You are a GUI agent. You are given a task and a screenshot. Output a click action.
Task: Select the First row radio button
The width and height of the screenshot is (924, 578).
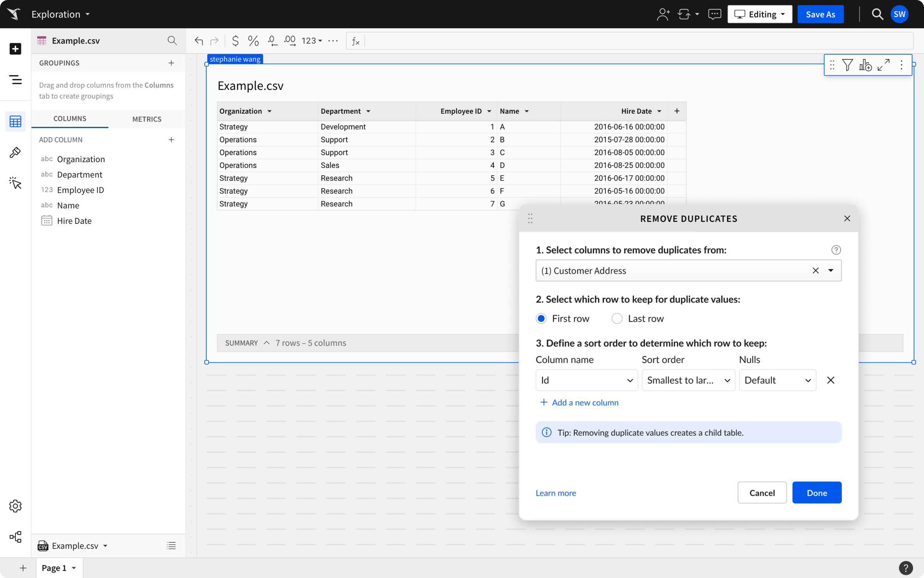click(541, 318)
